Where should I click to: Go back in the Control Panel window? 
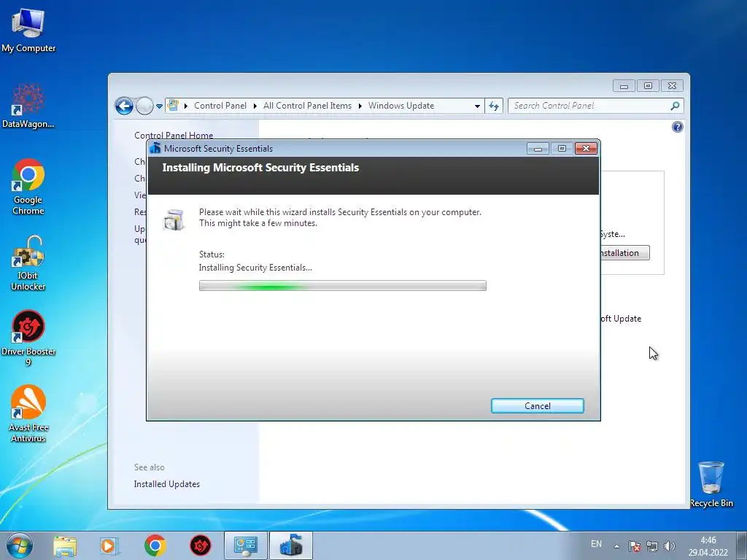click(124, 106)
